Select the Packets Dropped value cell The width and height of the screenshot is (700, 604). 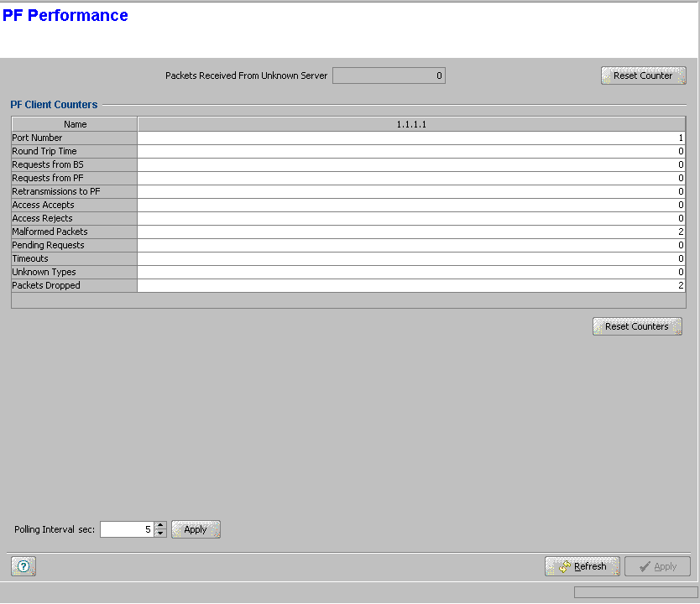tap(411, 285)
